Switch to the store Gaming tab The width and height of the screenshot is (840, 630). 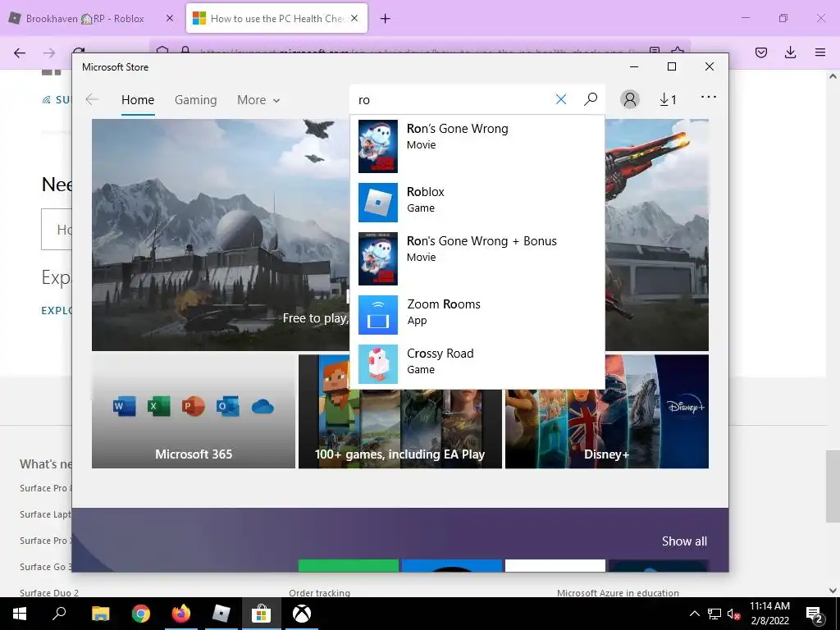(195, 100)
